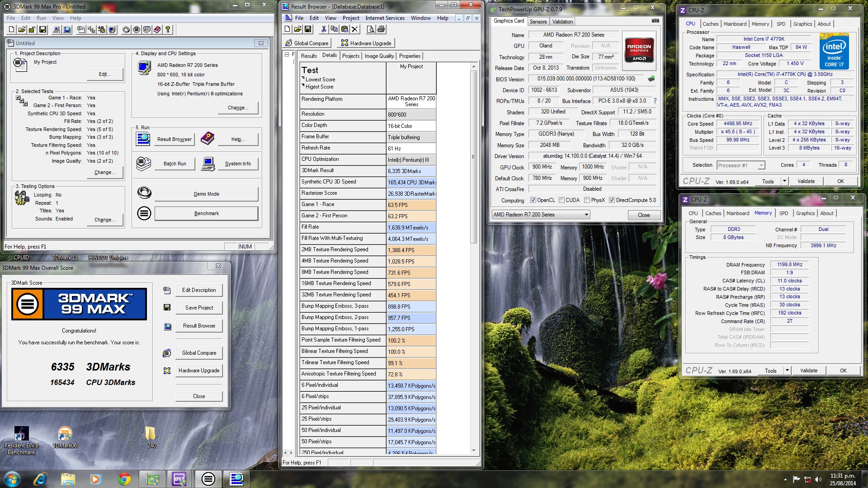Viewport: 868px width, 488px height.
Task: Collapse tree node in Result Browser sidebar
Action: tap(287, 54)
